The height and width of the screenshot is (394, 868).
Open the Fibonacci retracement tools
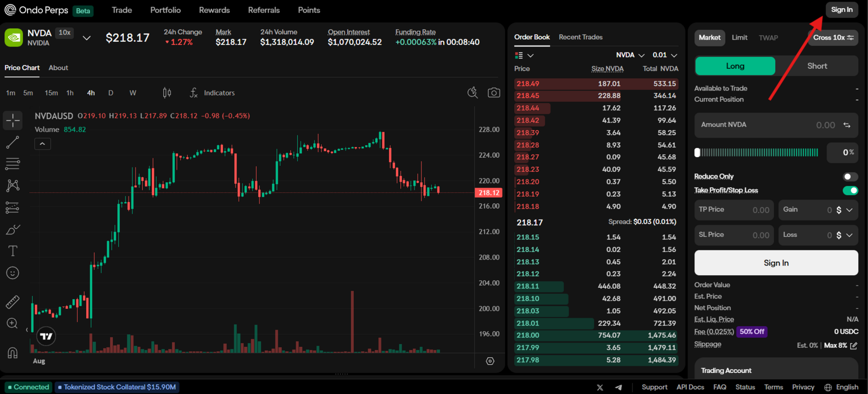tap(12, 164)
